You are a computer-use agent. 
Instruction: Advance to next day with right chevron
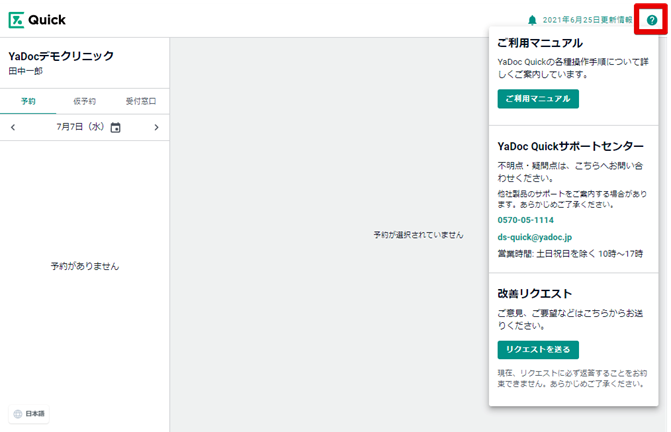156,128
